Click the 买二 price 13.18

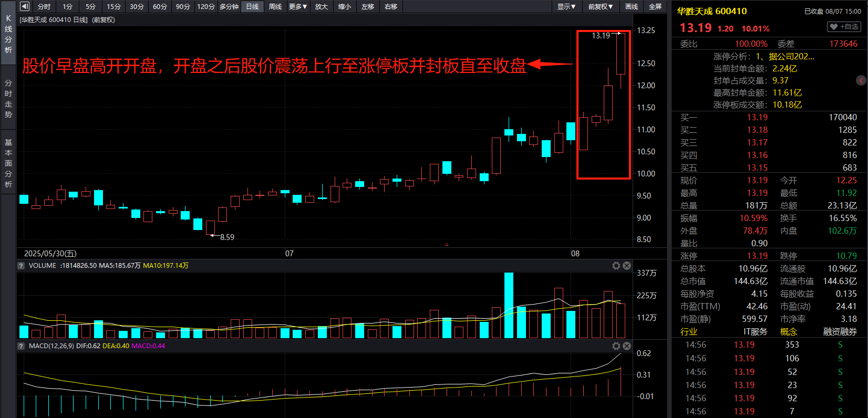pyautogui.click(x=757, y=130)
